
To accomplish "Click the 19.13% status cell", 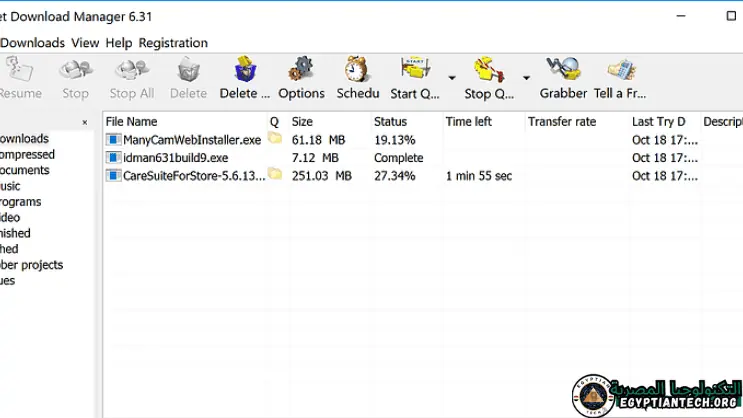I will [394, 140].
